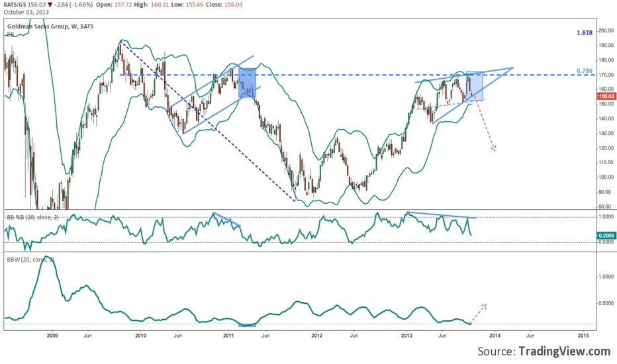Screen dimensions: 617x364
Task: Click the 0.786 Fibonacci level label
Action: [x=585, y=71]
